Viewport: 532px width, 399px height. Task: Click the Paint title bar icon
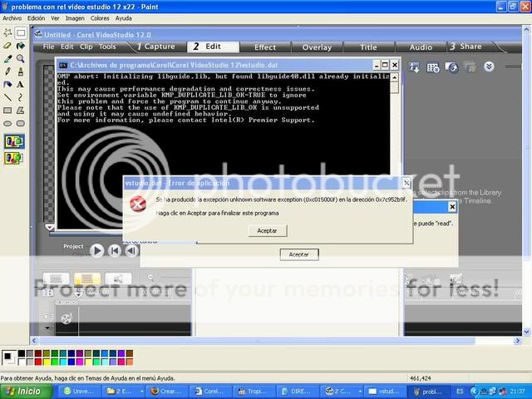tap(5, 6)
